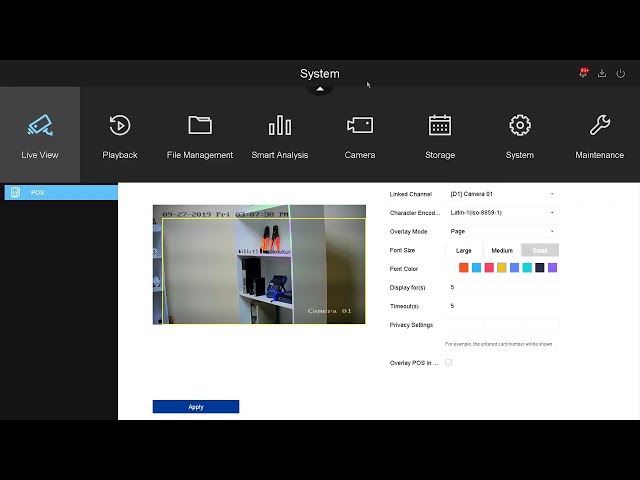
Task: Choose yellow font color swatch
Action: pyautogui.click(x=502, y=268)
